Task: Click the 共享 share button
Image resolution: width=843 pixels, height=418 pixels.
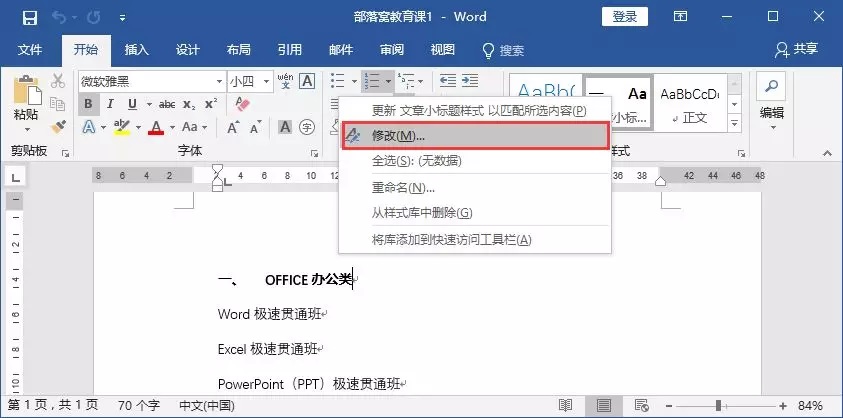Action: (796, 49)
